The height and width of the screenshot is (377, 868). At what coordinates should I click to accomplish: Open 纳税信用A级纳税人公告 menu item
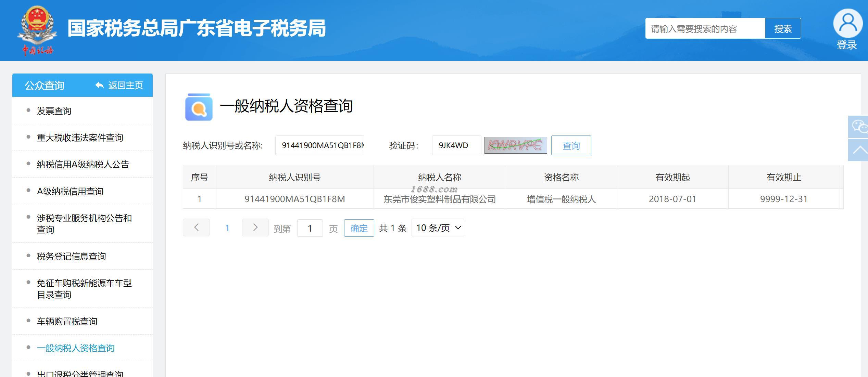[x=83, y=164]
